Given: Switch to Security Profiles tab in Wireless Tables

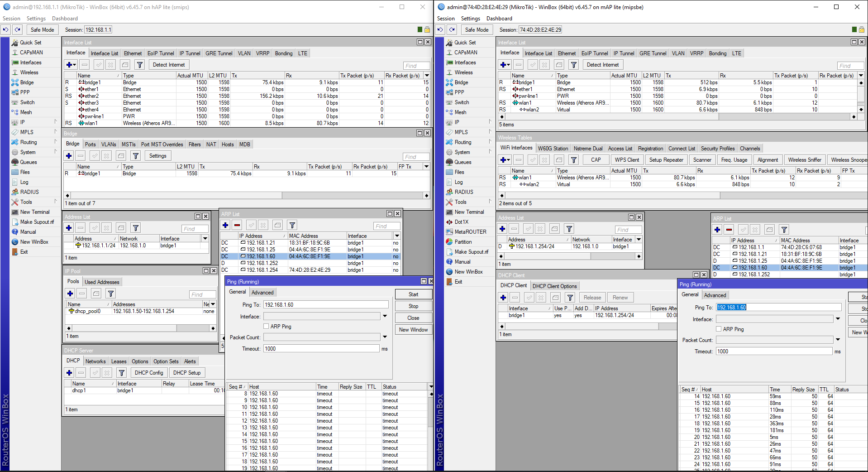Looking at the screenshot, I should 718,149.
